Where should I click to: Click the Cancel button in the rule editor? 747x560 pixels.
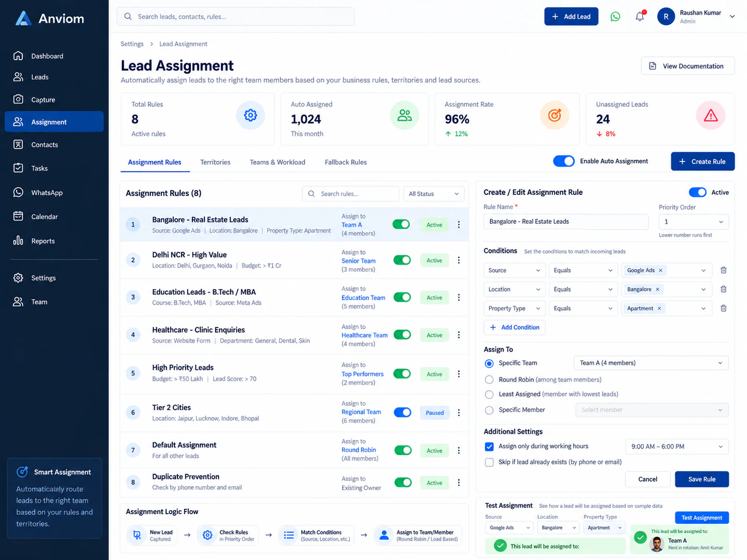pyautogui.click(x=647, y=479)
